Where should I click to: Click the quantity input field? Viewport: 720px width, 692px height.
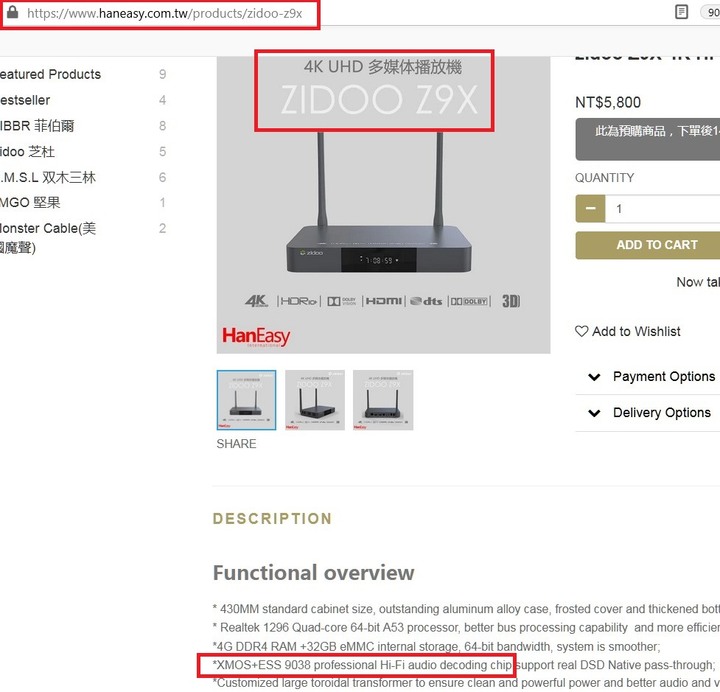[663, 208]
